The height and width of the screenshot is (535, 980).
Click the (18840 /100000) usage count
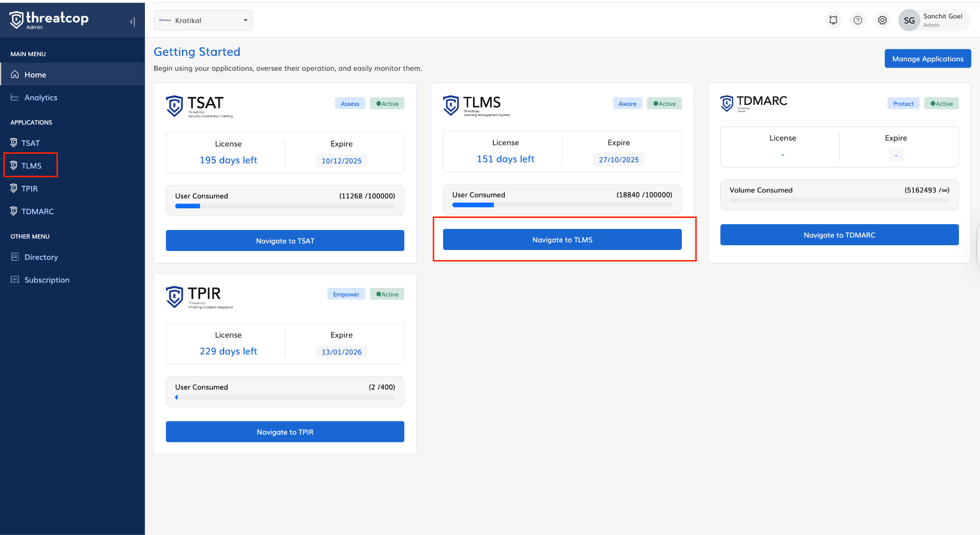click(x=644, y=195)
